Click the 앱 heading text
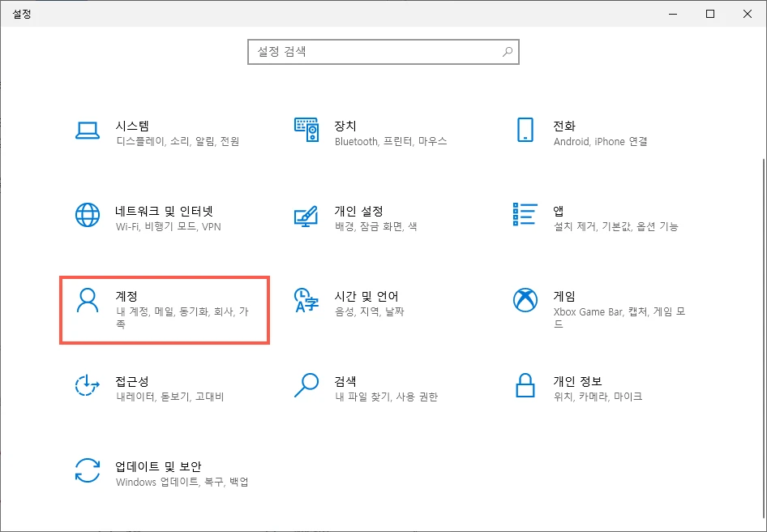Screen dimensions: 767x532 (559, 211)
